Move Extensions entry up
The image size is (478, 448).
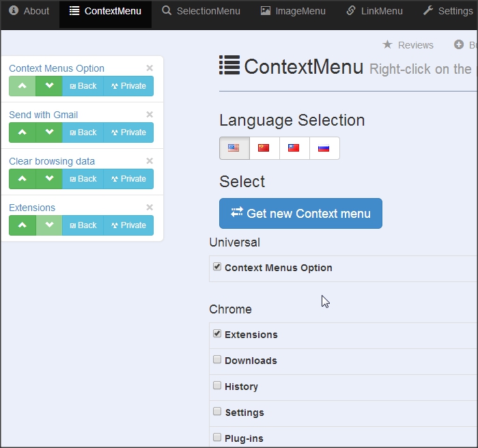click(x=23, y=225)
